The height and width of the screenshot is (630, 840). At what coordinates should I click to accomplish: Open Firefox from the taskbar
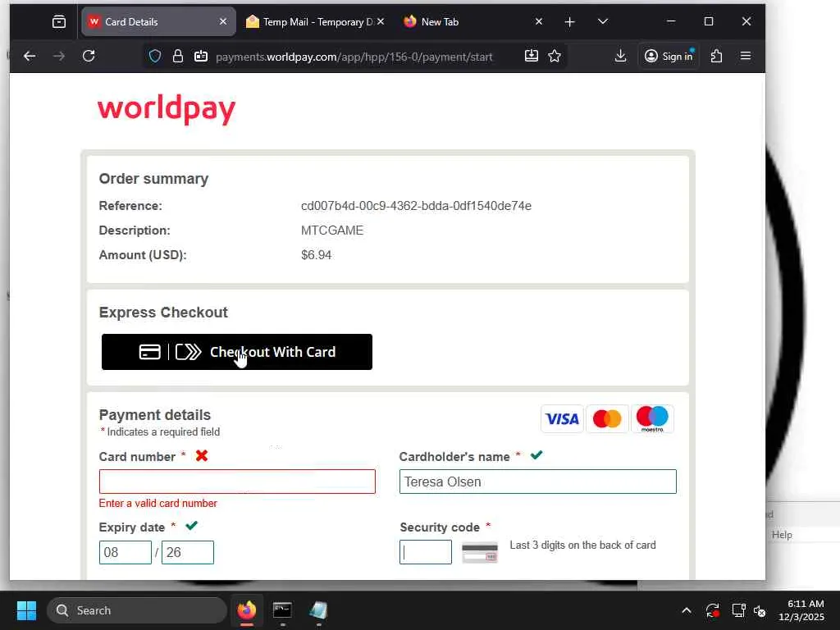(x=247, y=610)
